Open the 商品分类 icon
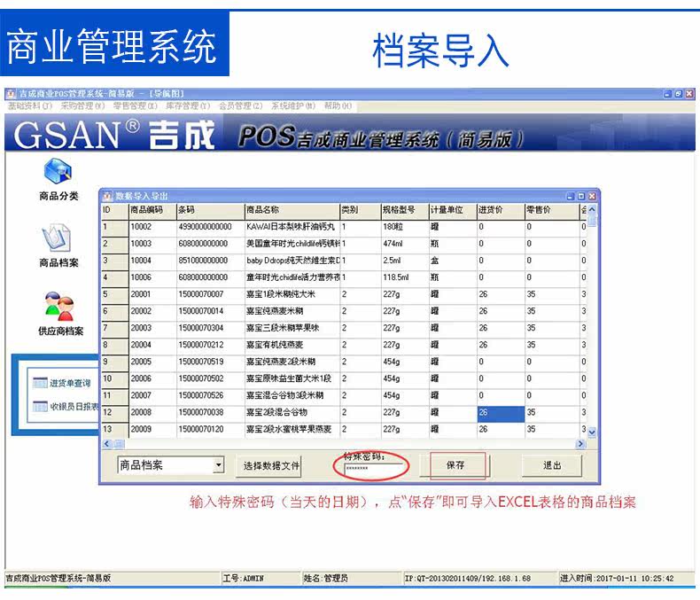This screenshot has width=700, height=600. tap(58, 172)
